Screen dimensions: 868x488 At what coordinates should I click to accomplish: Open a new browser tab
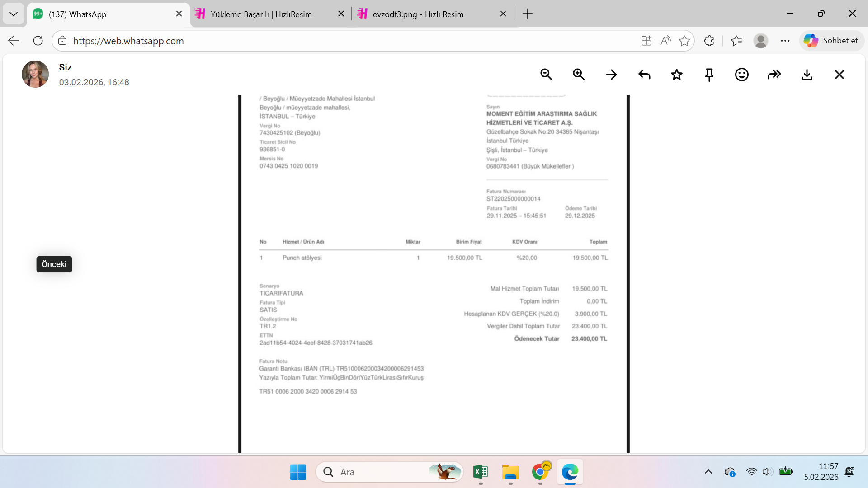coord(528,14)
